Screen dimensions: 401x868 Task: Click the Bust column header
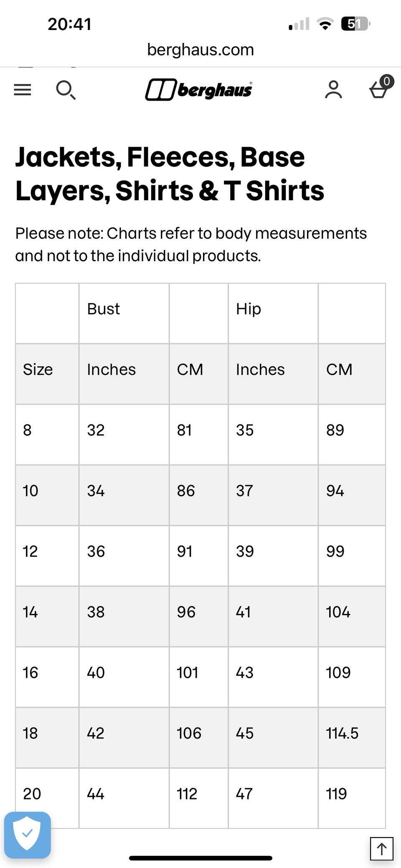pyautogui.click(x=104, y=309)
